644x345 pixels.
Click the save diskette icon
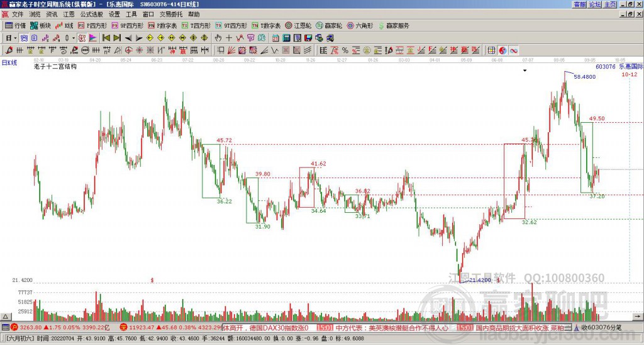point(308,38)
